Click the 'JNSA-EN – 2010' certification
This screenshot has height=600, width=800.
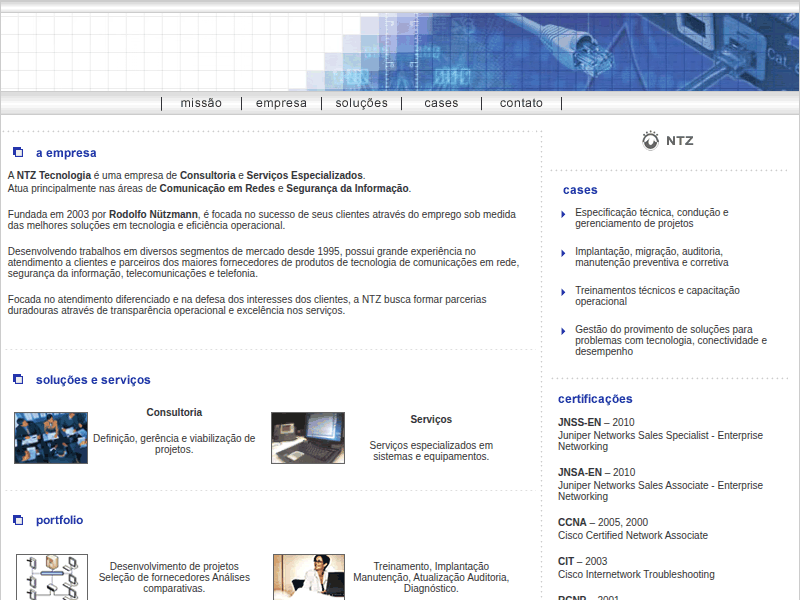click(x=596, y=472)
